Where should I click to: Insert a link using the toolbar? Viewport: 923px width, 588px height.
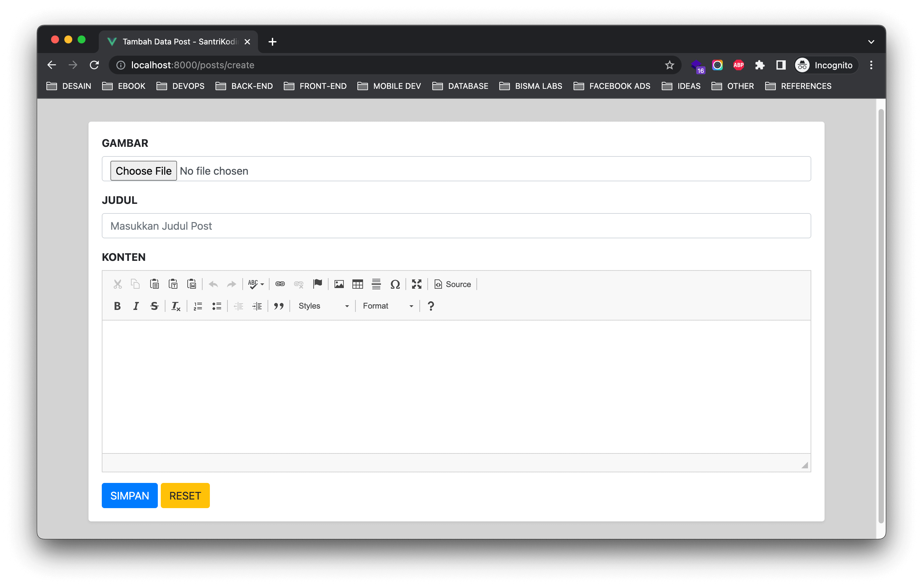(280, 284)
